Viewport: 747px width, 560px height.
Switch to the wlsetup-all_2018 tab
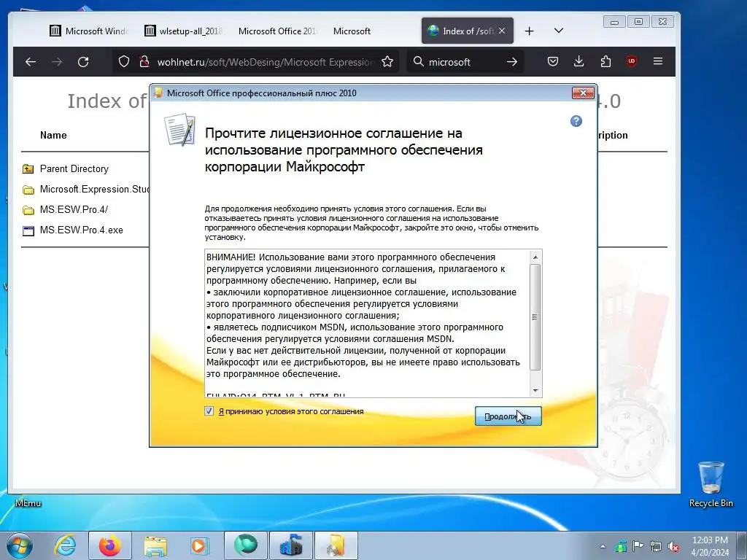tap(184, 31)
